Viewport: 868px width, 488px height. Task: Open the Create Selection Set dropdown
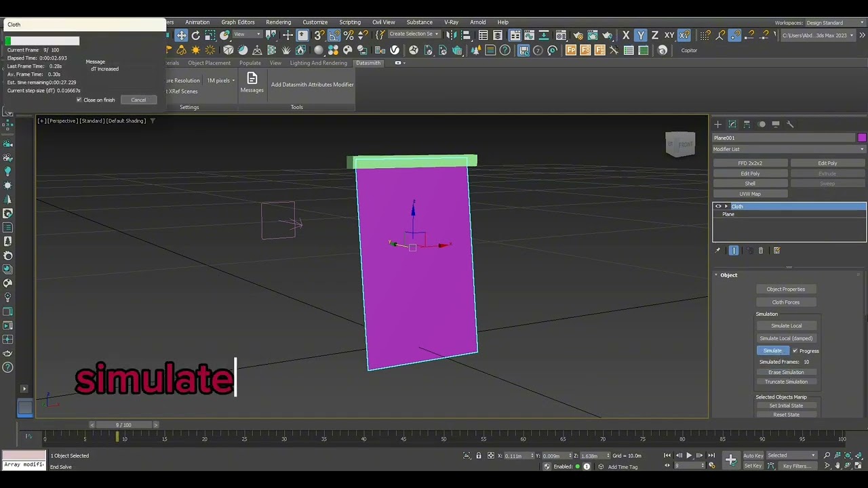(x=413, y=35)
